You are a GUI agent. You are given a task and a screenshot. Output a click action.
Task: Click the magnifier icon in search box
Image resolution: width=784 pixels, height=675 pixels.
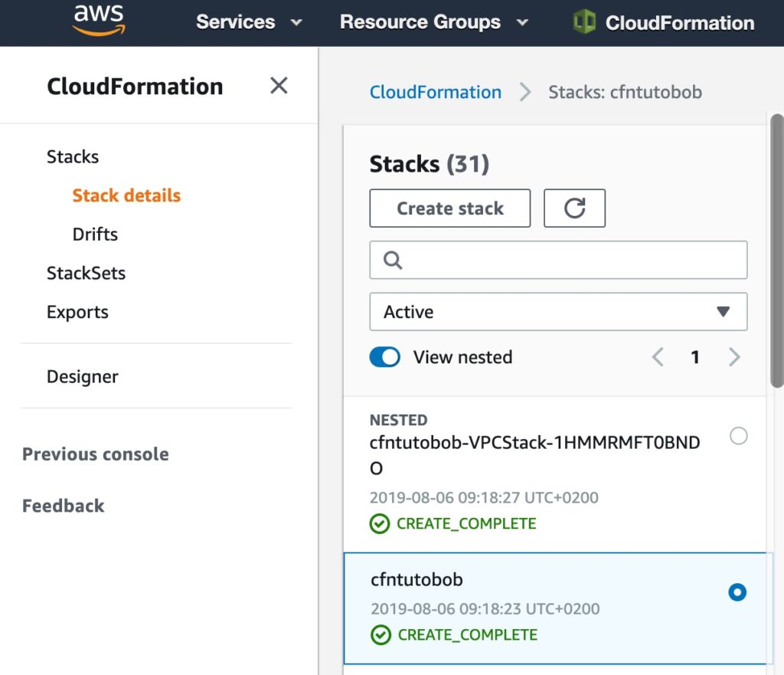point(393,260)
